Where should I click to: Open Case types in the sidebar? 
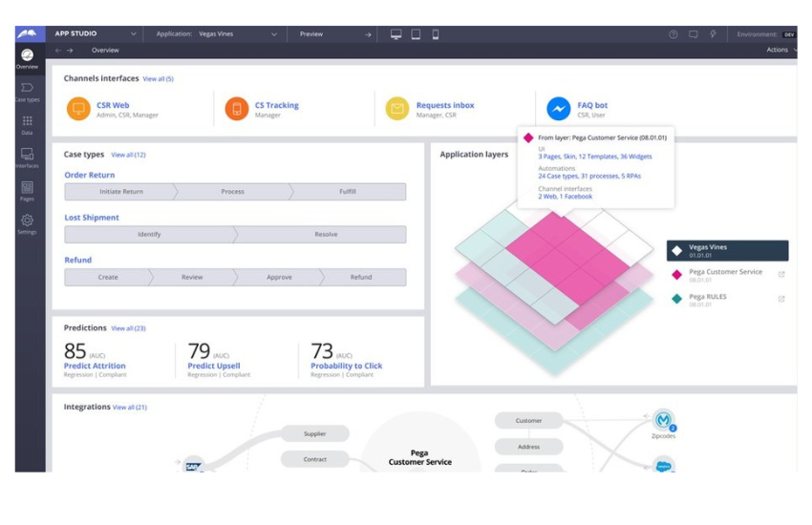pos(28,92)
